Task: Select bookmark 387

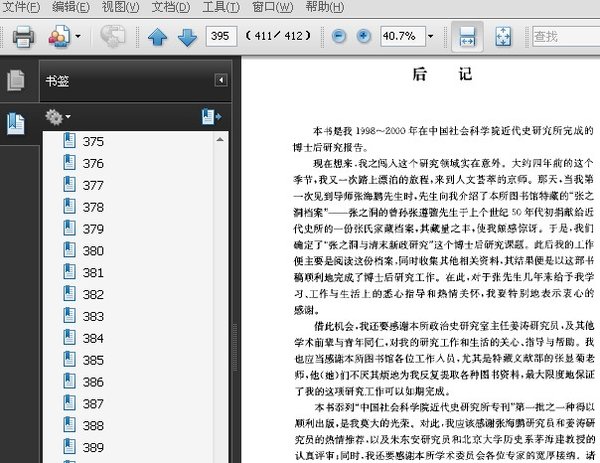Action: point(93,404)
